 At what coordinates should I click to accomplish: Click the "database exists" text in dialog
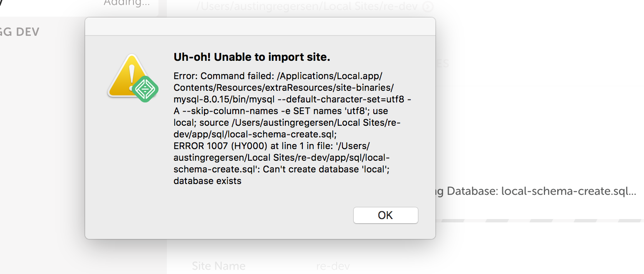point(207,181)
